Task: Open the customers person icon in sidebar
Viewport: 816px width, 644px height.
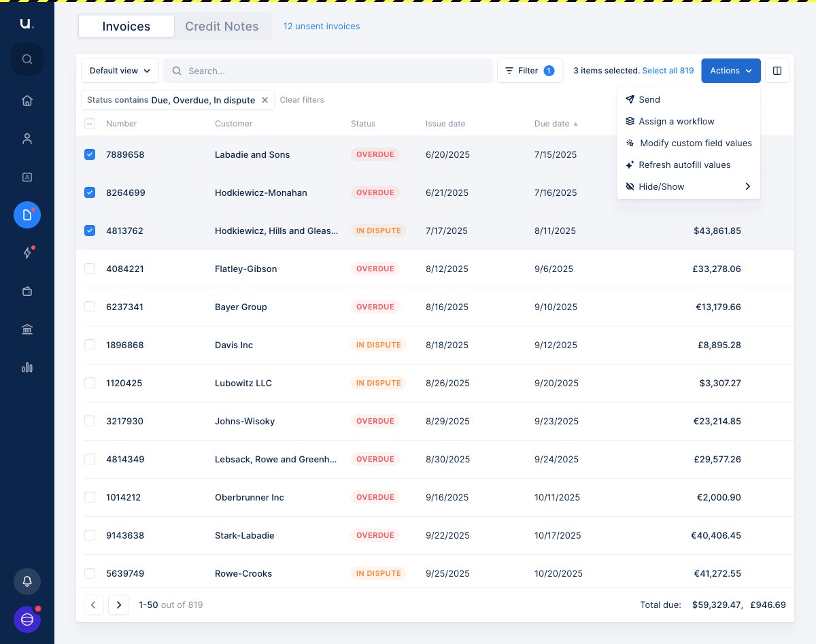Action: (x=27, y=139)
